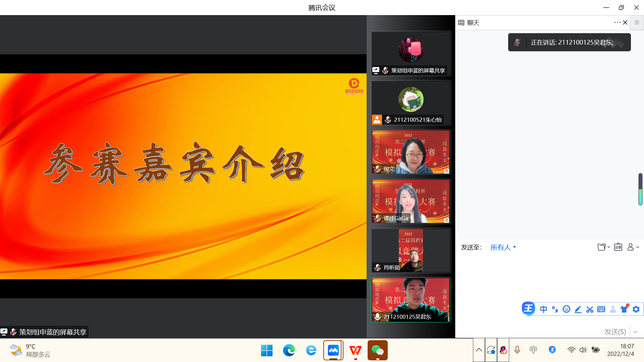Open the IME skin shirt icon
Screen dimensions: 644x362
tap(624, 309)
